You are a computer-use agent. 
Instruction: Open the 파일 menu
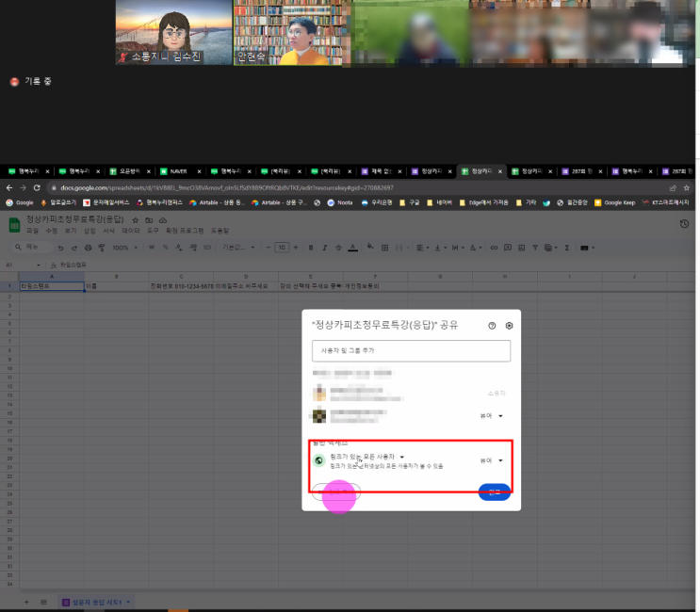(32, 231)
